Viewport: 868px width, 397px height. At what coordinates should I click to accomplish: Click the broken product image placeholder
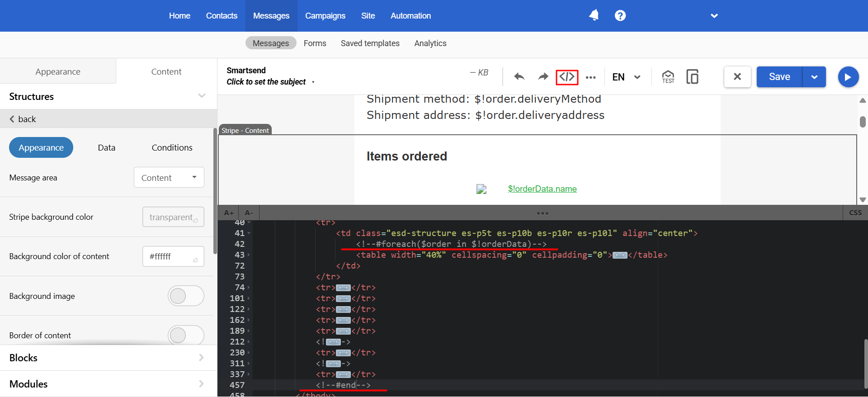coord(481,189)
